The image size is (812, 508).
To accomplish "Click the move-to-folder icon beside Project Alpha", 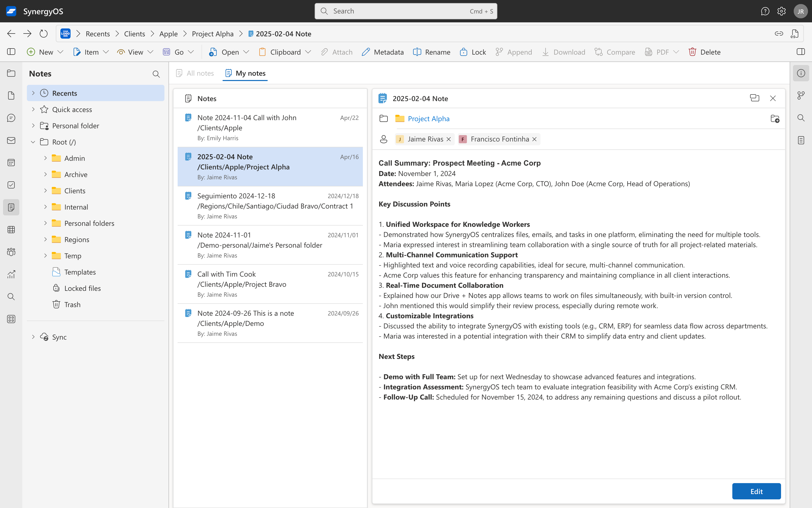I will pyautogui.click(x=775, y=119).
